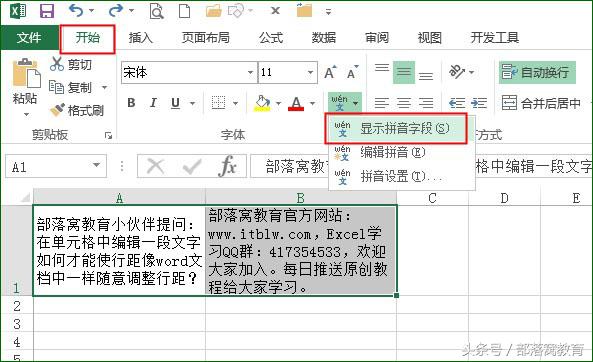Screen dimensions: 593x362
Task: Click the fx insert function button
Action: click(228, 166)
